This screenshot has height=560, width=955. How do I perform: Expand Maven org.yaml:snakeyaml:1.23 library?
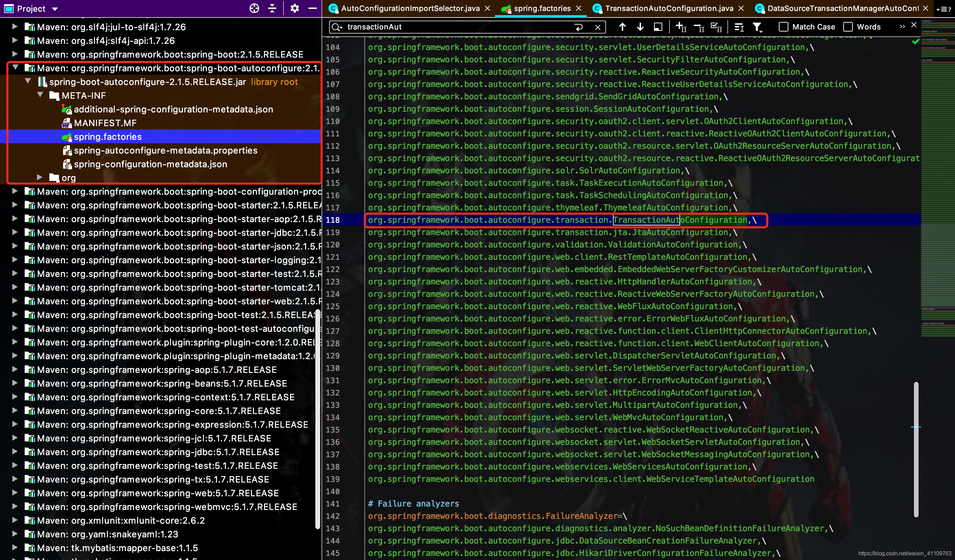click(15, 534)
